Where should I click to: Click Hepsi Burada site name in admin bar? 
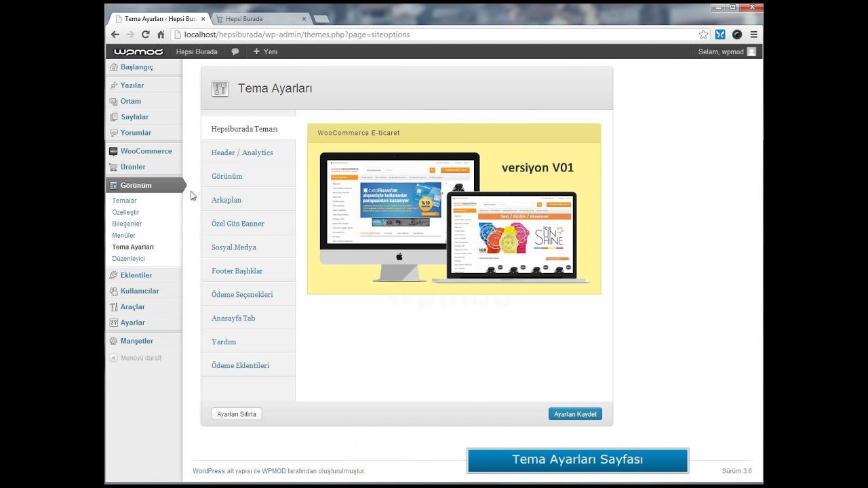click(197, 52)
